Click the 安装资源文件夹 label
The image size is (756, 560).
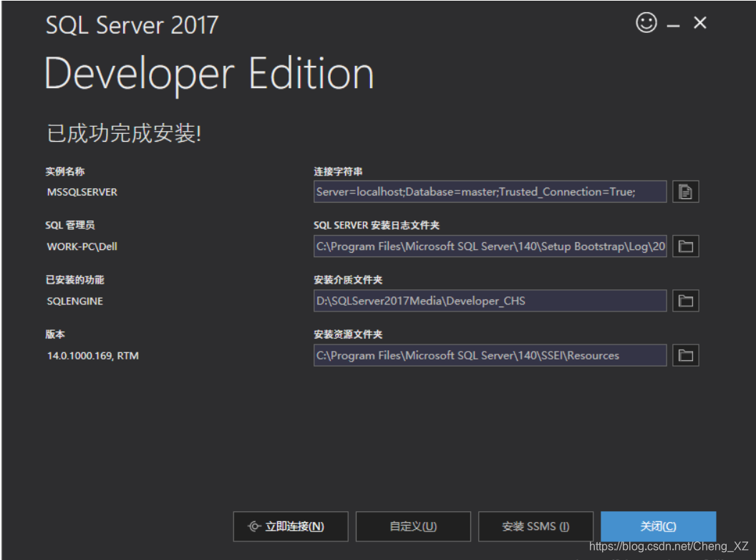pyautogui.click(x=348, y=334)
